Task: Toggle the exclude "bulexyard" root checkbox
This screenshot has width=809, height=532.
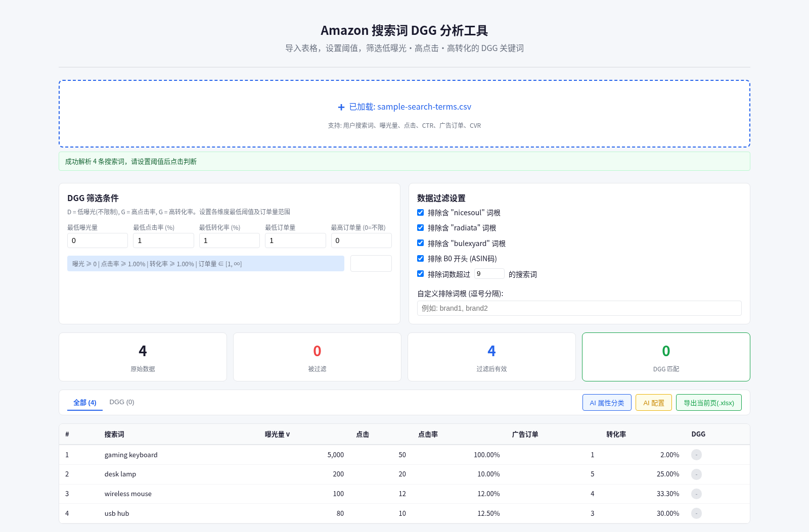Action: pyautogui.click(x=420, y=243)
